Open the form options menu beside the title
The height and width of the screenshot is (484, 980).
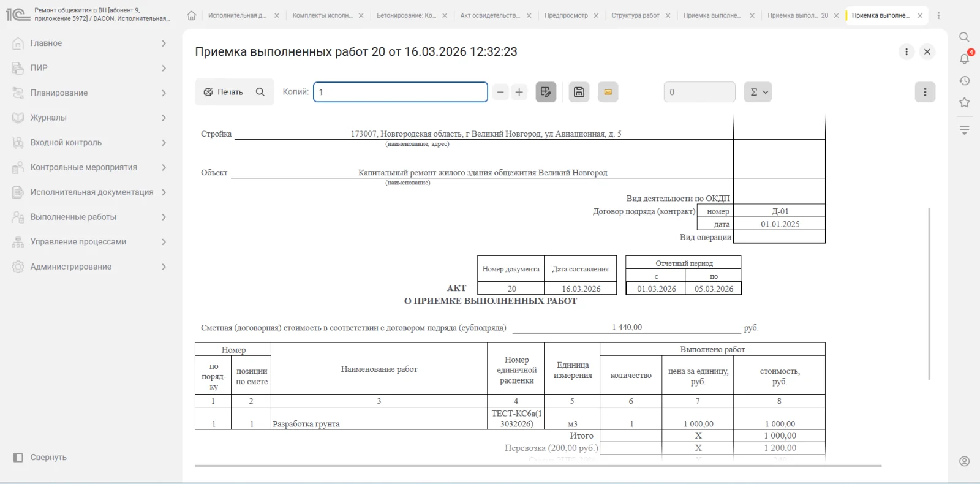[907, 52]
